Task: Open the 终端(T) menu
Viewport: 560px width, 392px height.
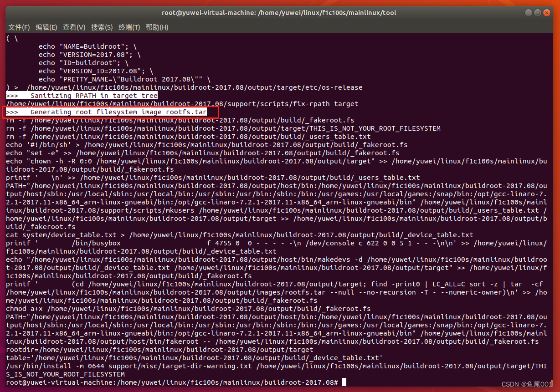Action: coord(128,27)
